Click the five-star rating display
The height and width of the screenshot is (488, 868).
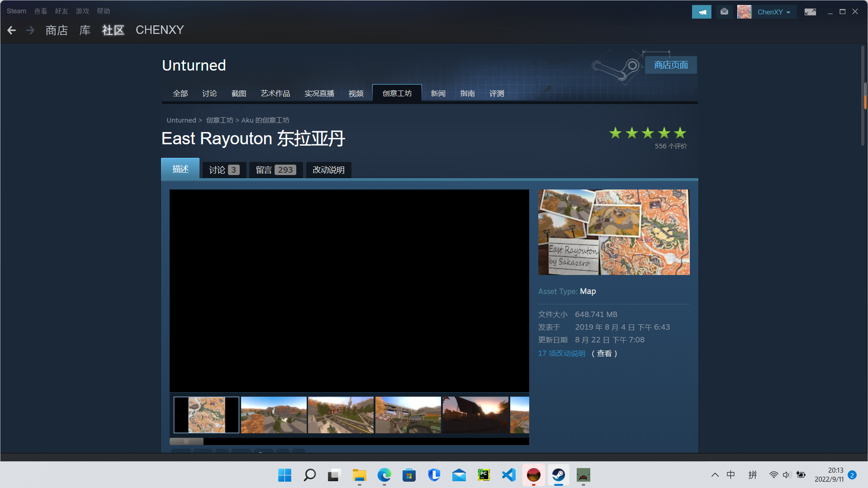pyautogui.click(x=648, y=133)
